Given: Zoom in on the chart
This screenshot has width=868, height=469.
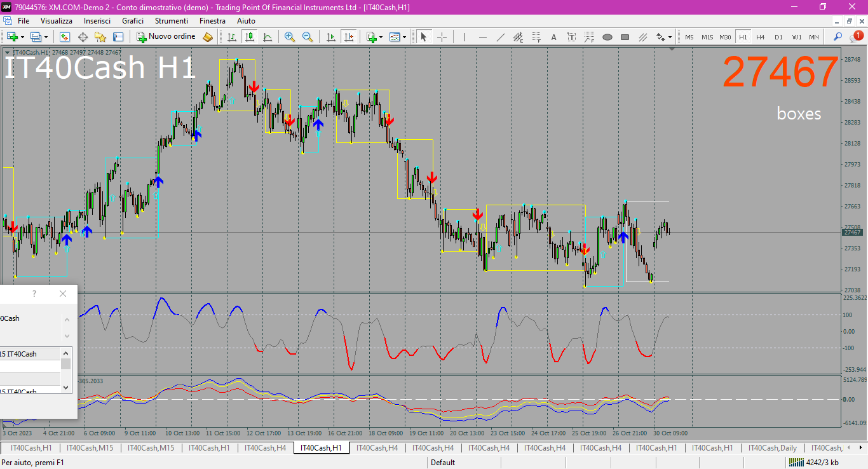Looking at the screenshot, I should [290, 37].
